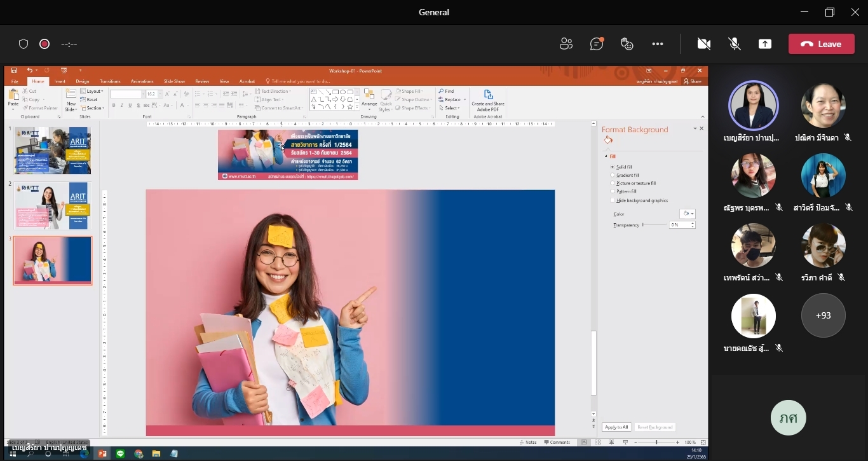Unmute the Teams microphone
The height and width of the screenshot is (461, 868).
[735, 44]
